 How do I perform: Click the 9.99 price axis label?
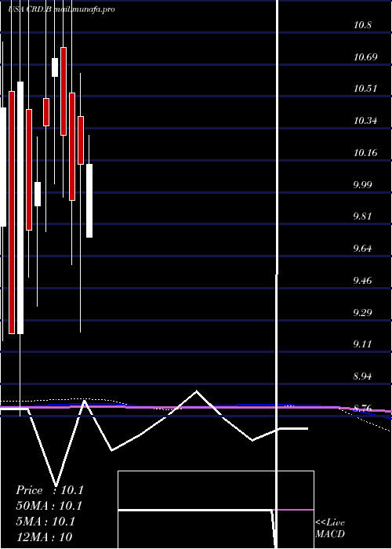coord(362,184)
